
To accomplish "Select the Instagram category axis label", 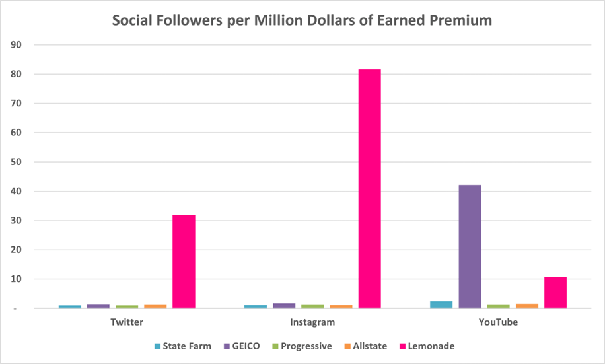I will (x=312, y=322).
